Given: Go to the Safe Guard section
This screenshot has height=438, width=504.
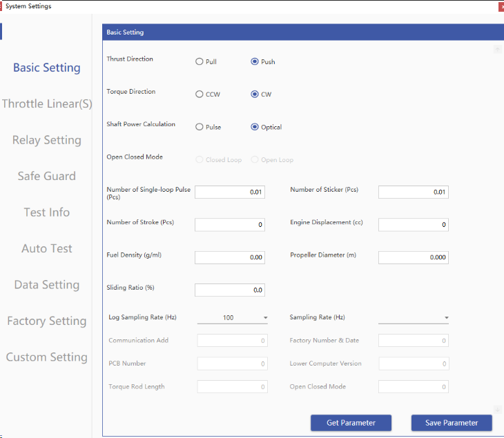Looking at the screenshot, I should [47, 177].
